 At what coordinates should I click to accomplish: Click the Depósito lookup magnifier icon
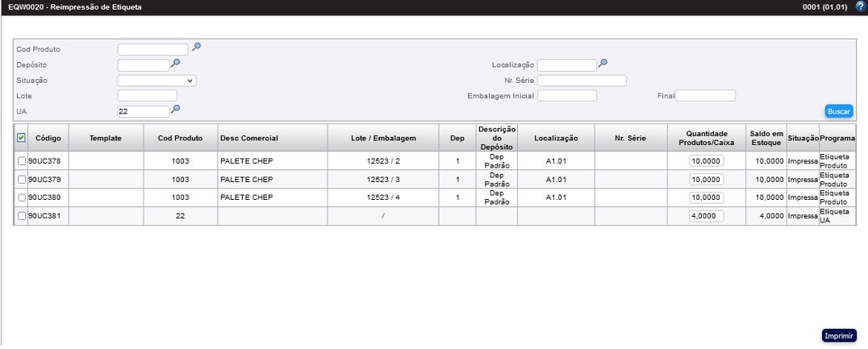[x=175, y=63]
